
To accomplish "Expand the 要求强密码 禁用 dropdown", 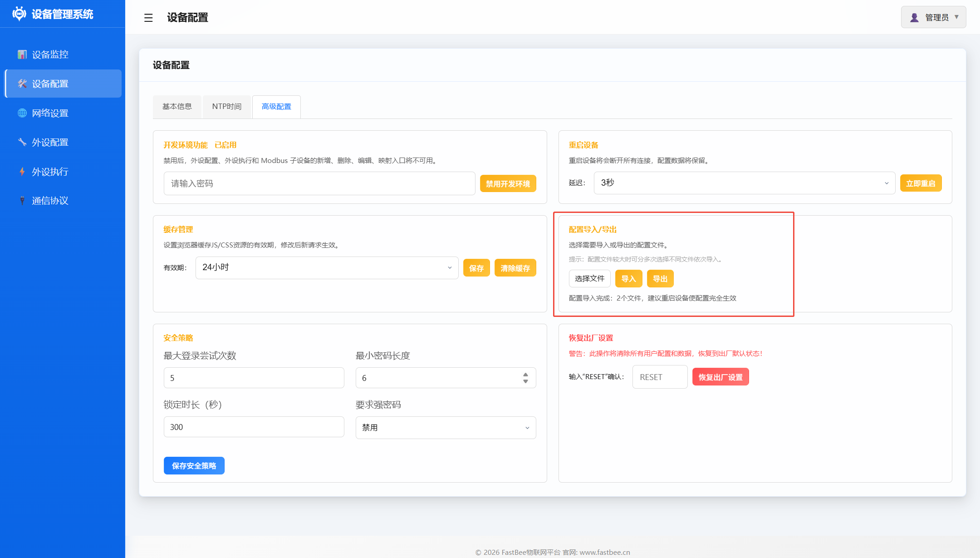I will click(446, 428).
